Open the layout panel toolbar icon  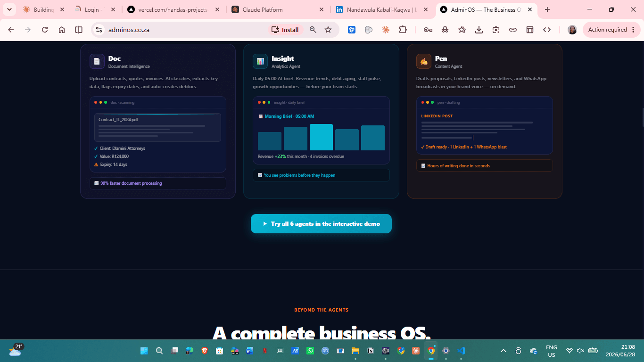(530, 30)
